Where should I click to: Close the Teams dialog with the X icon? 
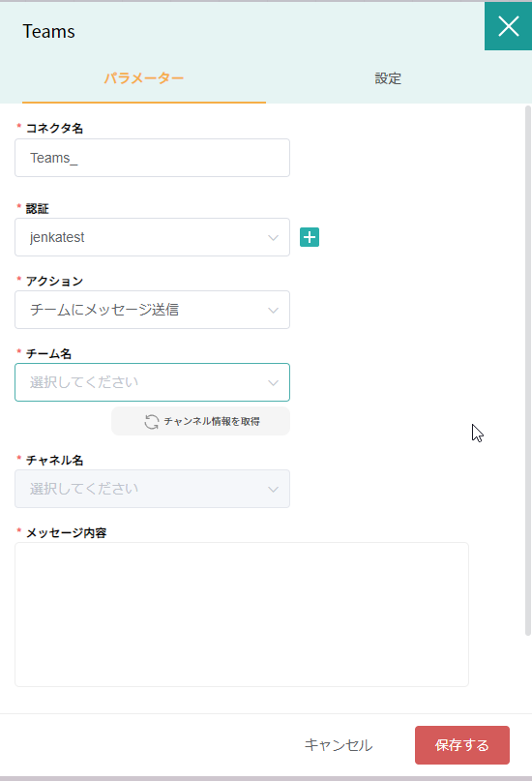[x=508, y=26]
